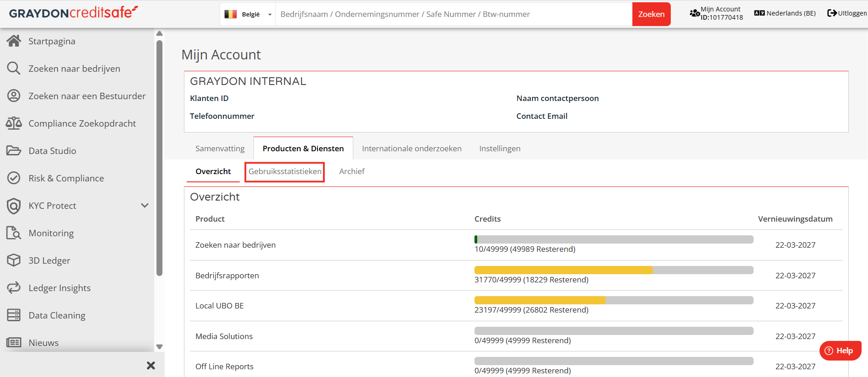Image resolution: width=868 pixels, height=377 pixels.
Task: Expand the KYC Protect submenu chevron
Action: pos(145,206)
